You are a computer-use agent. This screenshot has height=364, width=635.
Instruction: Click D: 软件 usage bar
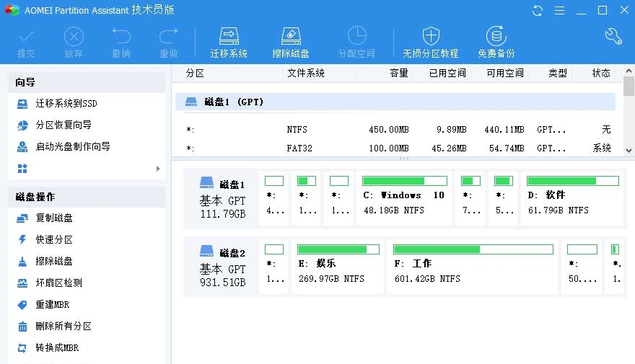point(573,181)
